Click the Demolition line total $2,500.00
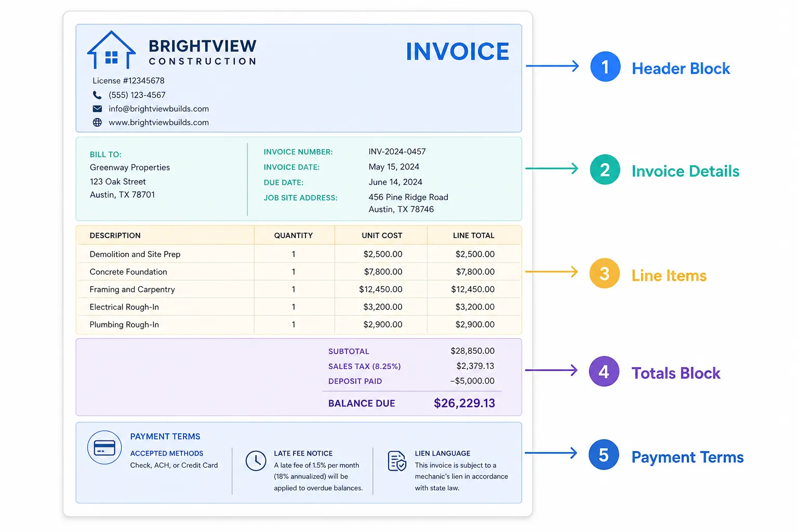Image resolution: width=798 pixels, height=532 pixels. coord(475,254)
